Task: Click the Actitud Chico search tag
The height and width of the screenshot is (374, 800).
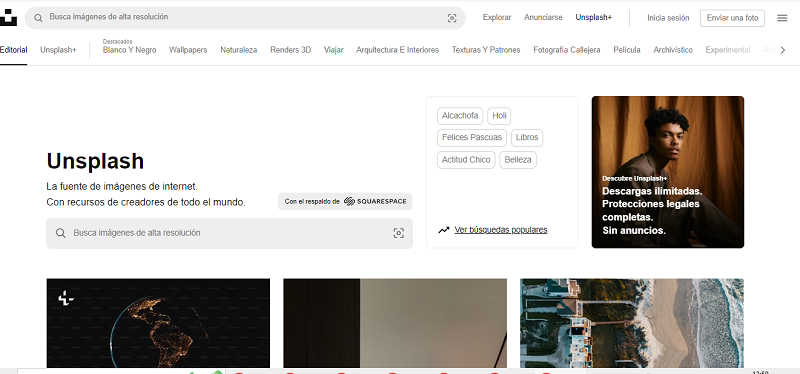Action: [466, 160]
